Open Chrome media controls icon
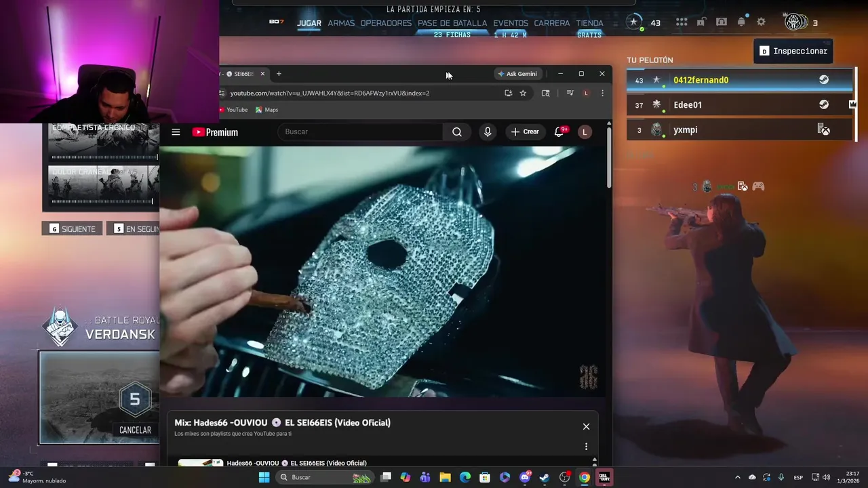 click(570, 93)
